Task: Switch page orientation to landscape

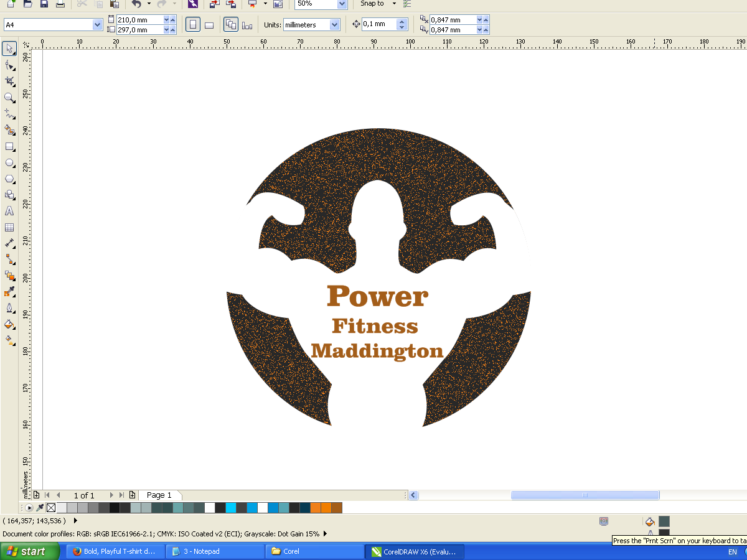Action: (x=209, y=24)
